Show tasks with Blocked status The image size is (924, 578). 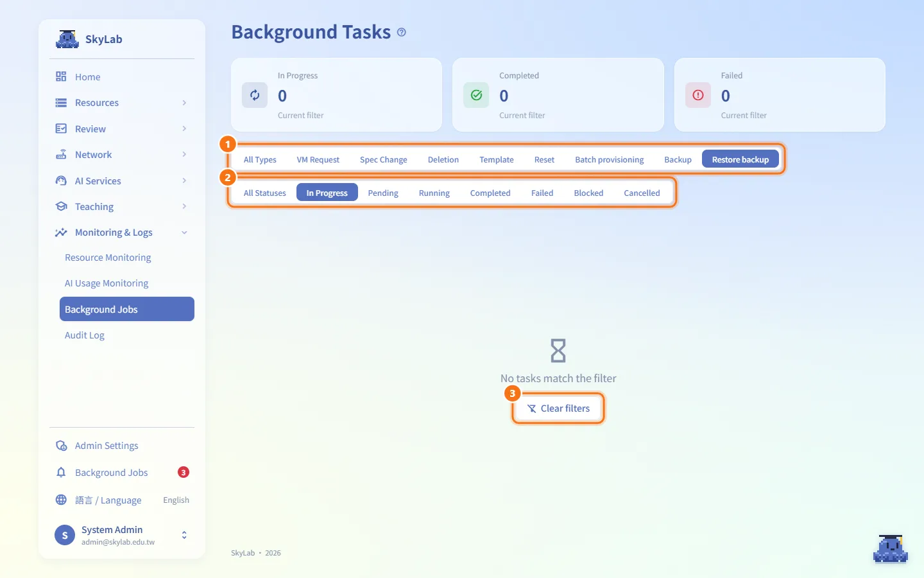[588, 193]
